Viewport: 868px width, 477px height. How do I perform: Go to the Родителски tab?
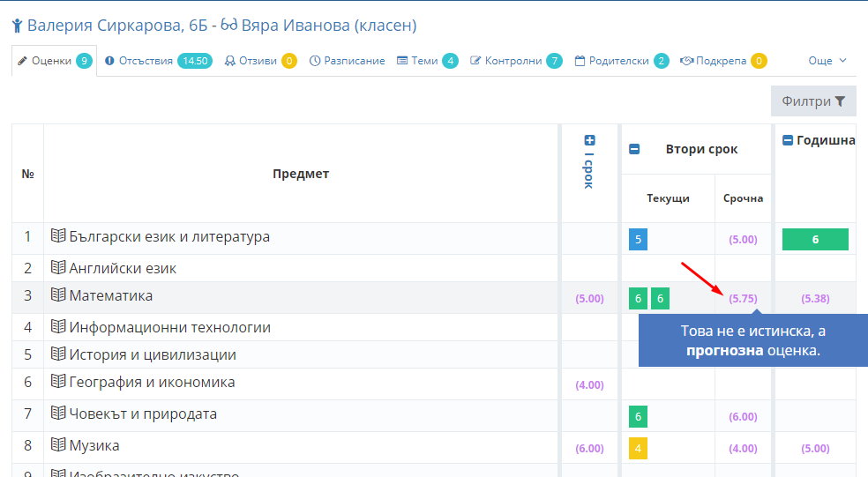(622, 61)
